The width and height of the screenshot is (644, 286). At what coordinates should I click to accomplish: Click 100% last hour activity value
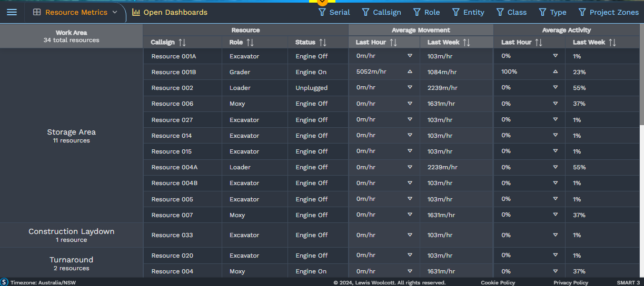[509, 71]
